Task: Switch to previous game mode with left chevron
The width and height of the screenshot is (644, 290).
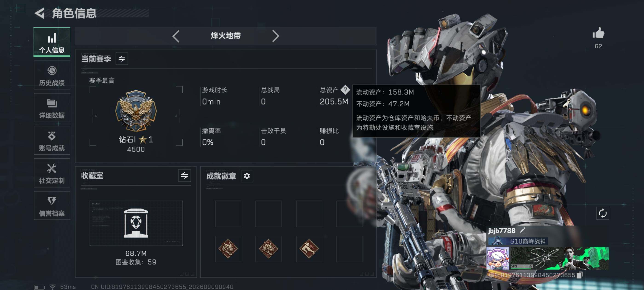Action: 176,36
